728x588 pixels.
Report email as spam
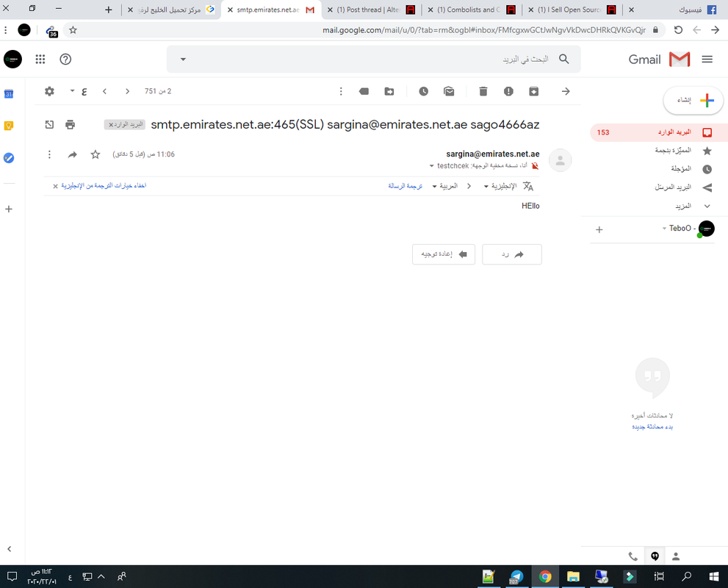tap(508, 91)
